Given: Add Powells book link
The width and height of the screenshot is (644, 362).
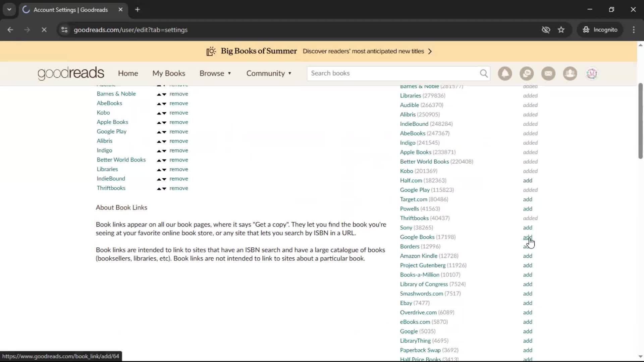Looking at the screenshot, I should tap(528, 209).
